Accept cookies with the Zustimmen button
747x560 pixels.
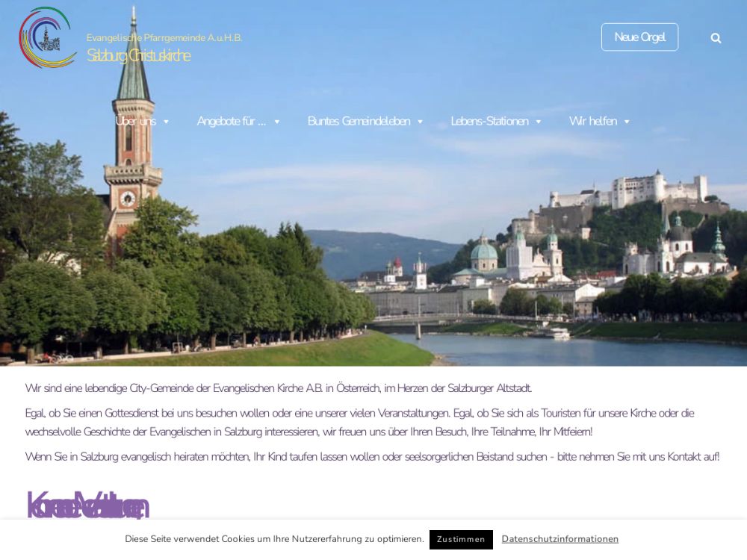click(x=461, y=539)
